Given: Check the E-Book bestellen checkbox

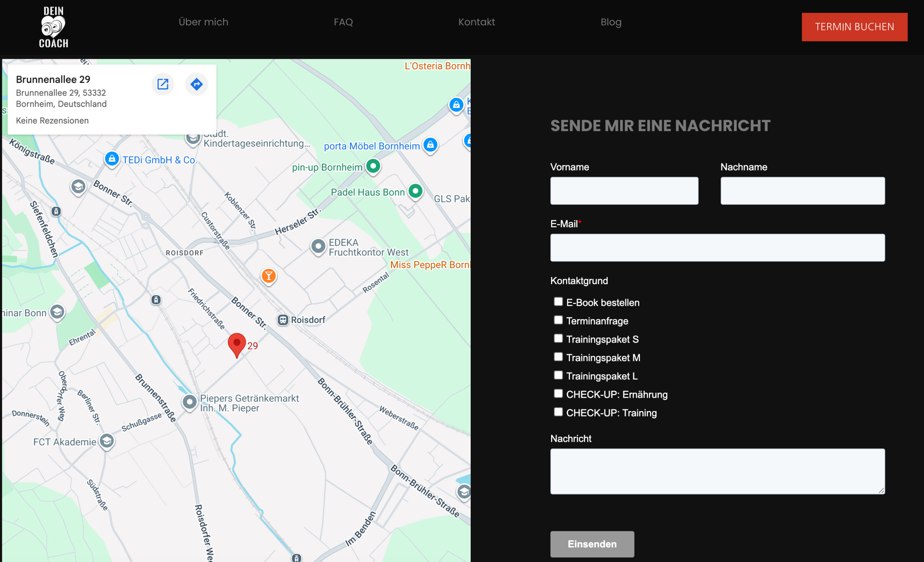Looking at the screenshot, I should click(558, 301).
